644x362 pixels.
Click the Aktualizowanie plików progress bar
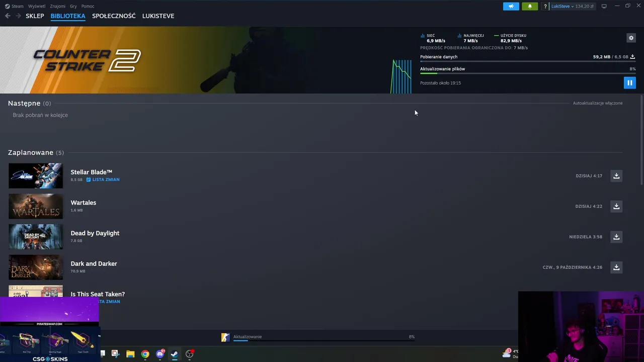coord(528,73)
